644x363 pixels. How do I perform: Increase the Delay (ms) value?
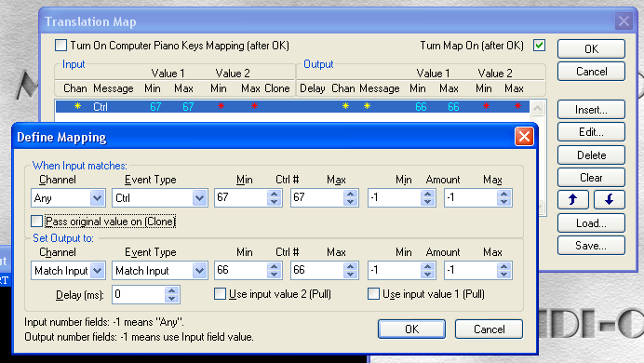pyautogui.click(x=171, y=290)
